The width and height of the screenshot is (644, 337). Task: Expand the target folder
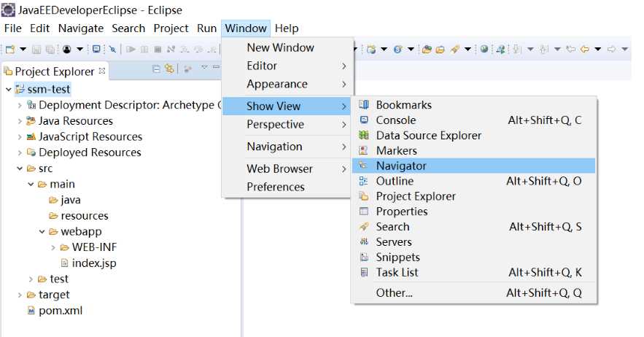tap(20, 295)
